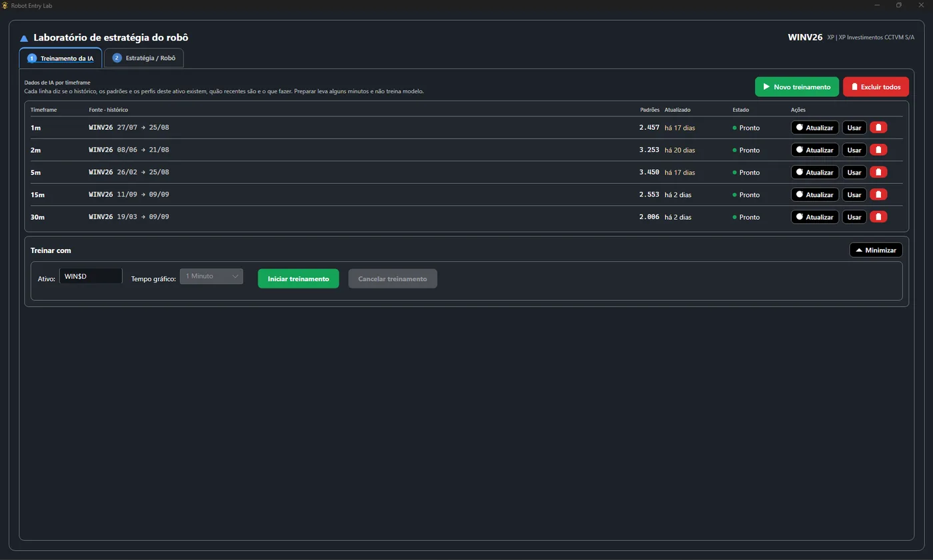Click the Treinar com section heading
Viewport: 933px width, 560px height.
[x=51, y=250]
